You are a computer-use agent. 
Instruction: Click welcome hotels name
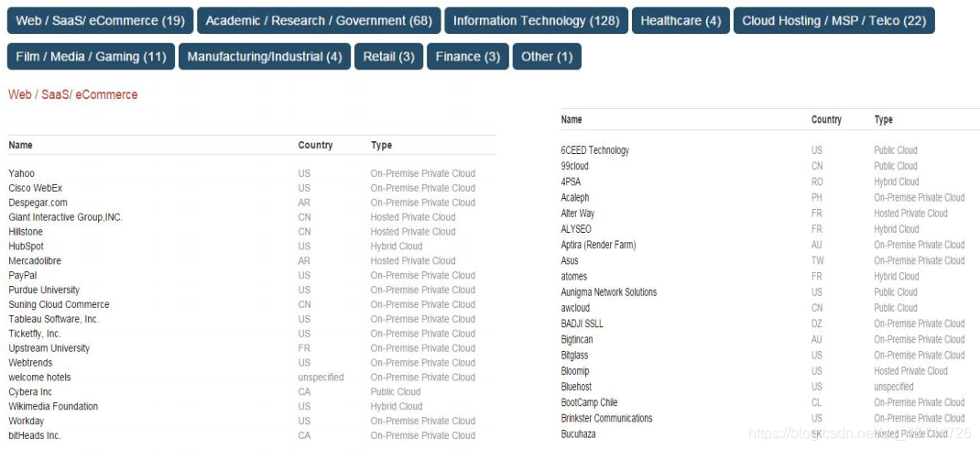pyautogui.click(x=39, y=378)
